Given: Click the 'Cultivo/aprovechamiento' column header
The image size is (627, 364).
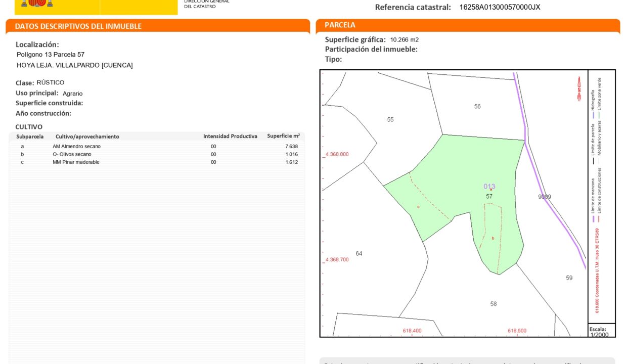Looking at the screenshot, I should (x=87, y=136).
